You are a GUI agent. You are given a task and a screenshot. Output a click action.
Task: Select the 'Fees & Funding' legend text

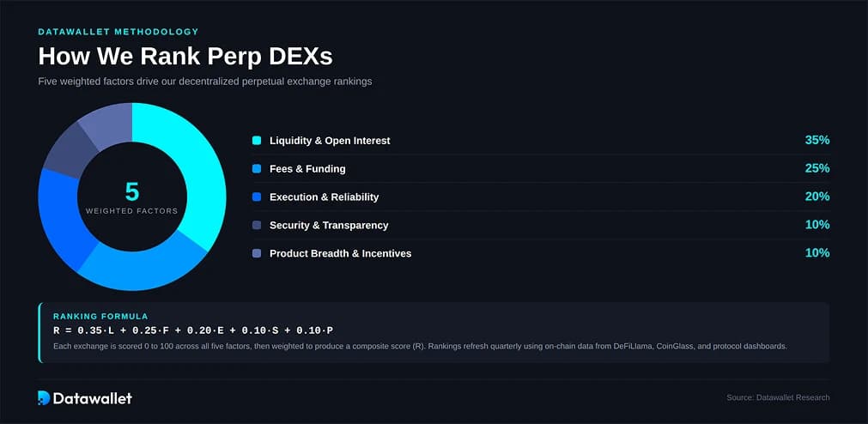pyautogui.click(x=307, y=168)
